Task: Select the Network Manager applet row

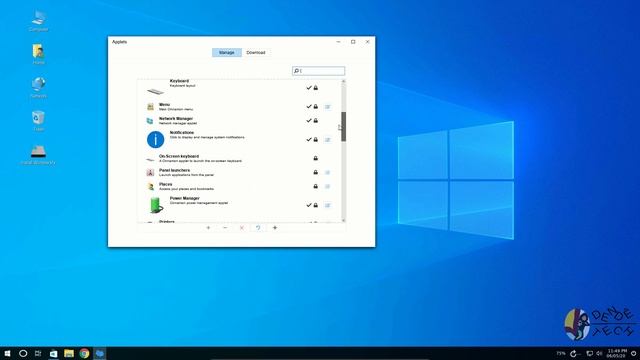Action: point(240,121)
